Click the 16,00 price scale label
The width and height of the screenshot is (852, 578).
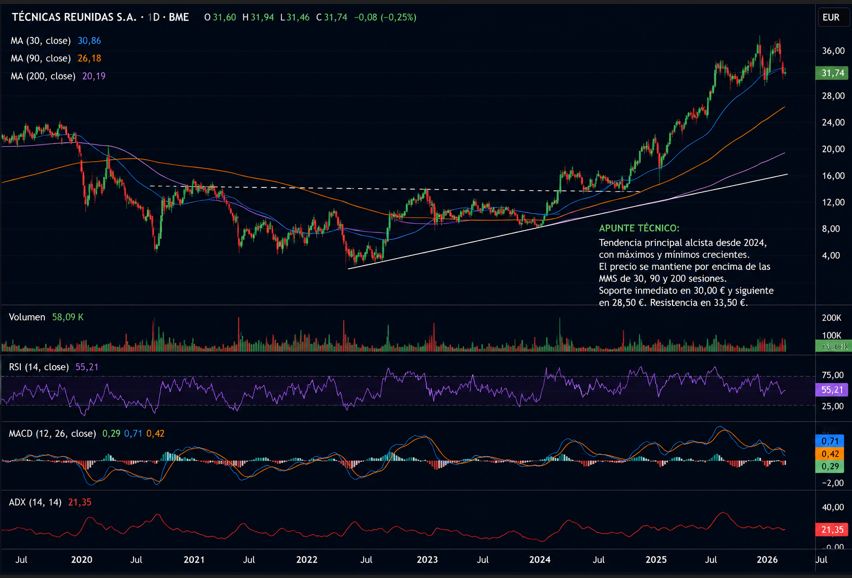pos(834,176)
